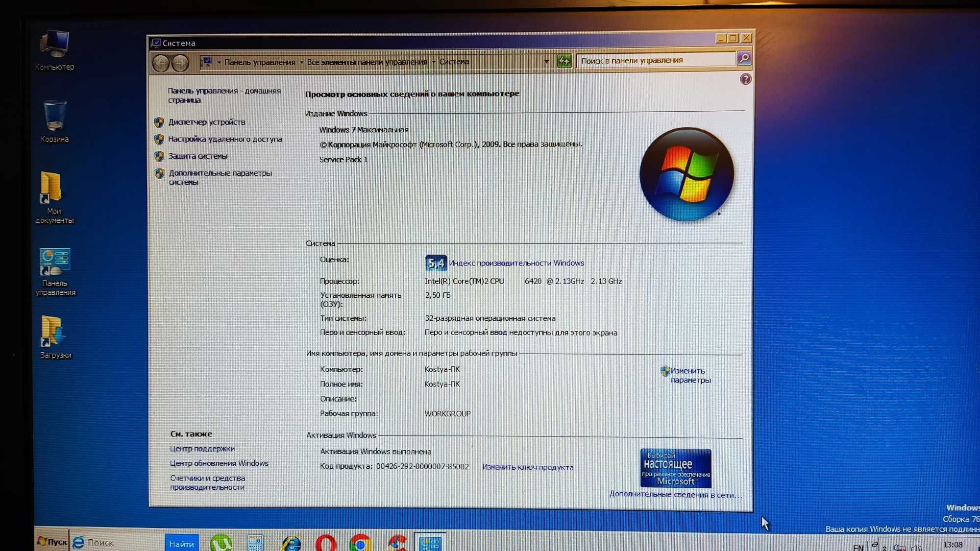Click the EN language indicator
Screen dimensions: 980x551
point(858,547)
